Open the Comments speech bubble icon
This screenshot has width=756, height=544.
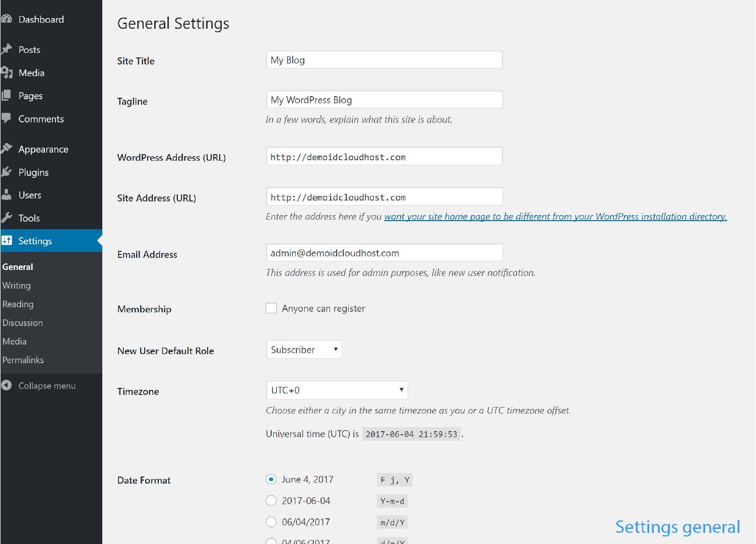click(7, 118)
